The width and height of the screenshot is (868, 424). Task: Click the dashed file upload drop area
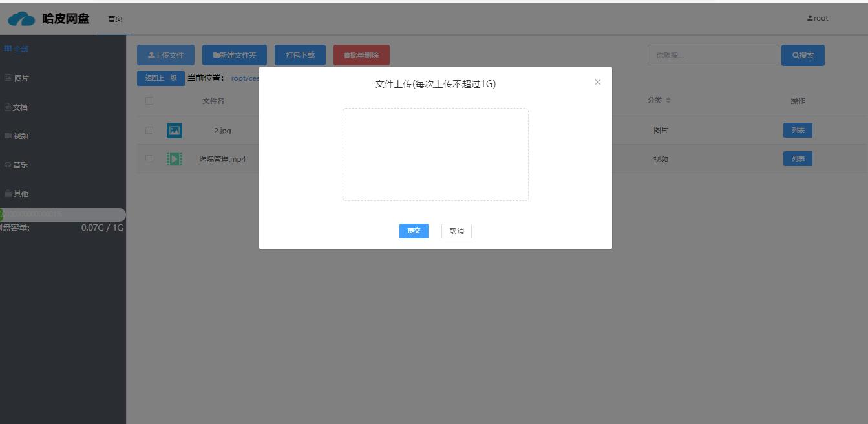pyautogui.click(x=435, y=154)
